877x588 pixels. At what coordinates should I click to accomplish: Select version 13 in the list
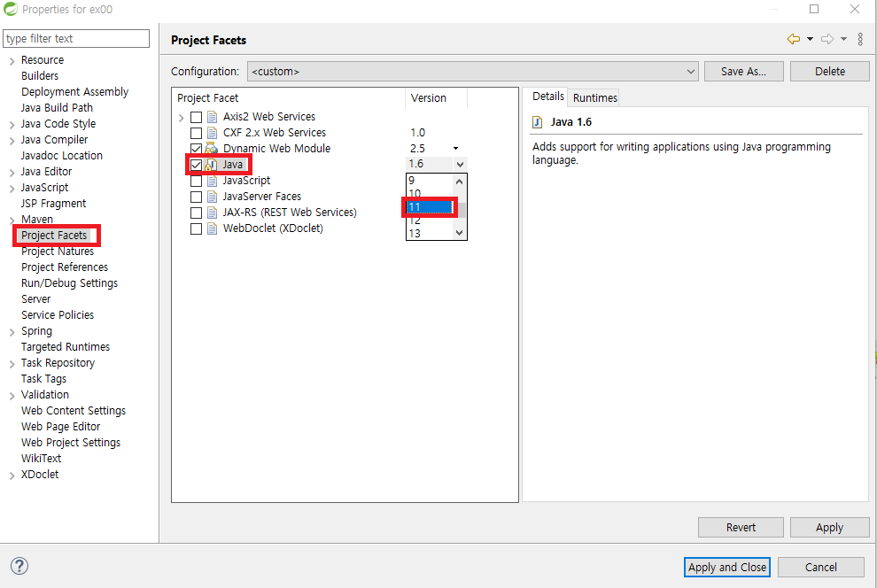430,233
